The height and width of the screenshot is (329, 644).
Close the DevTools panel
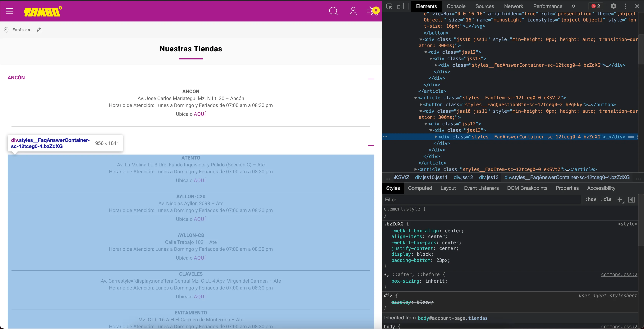[x=637, y=6]
